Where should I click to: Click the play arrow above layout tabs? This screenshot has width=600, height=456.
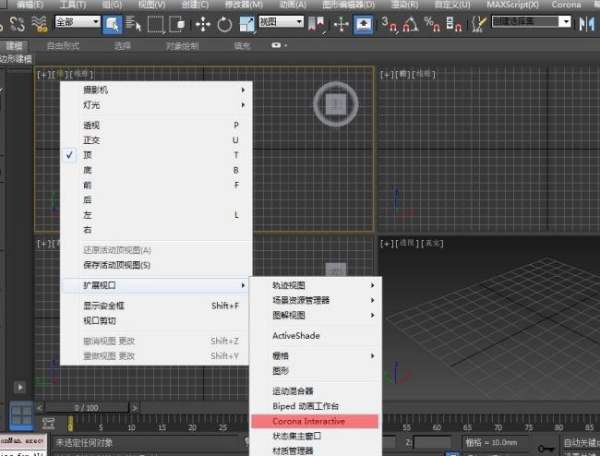tap(20, 387)
